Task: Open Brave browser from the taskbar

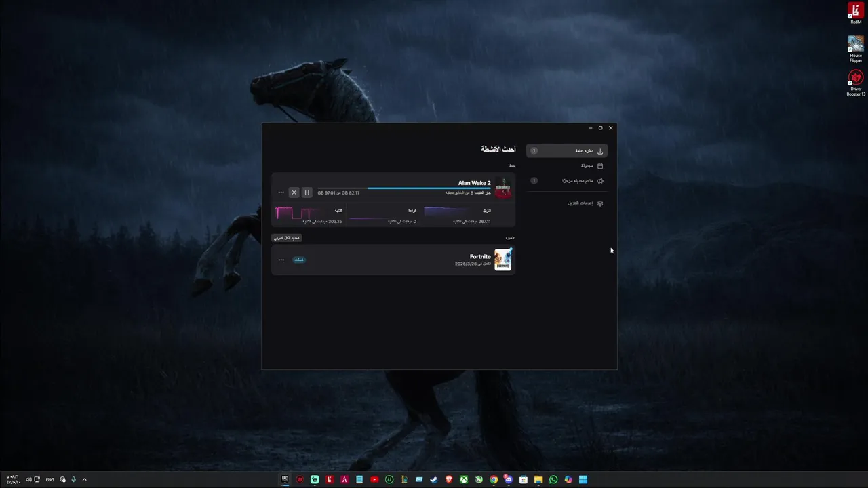Action: (x=449, y=479)
